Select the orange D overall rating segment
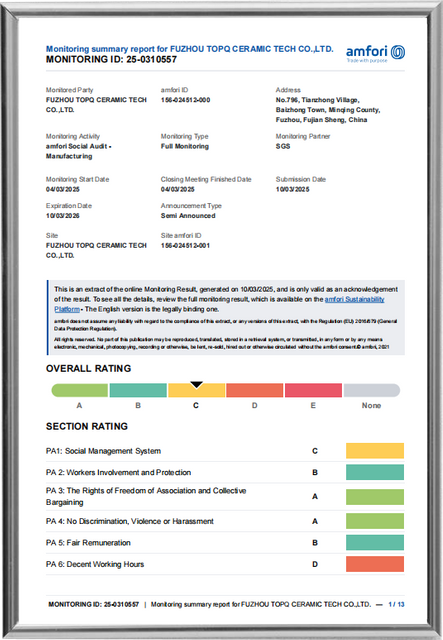Screen dimensions: 443x640 pos(255,390)
